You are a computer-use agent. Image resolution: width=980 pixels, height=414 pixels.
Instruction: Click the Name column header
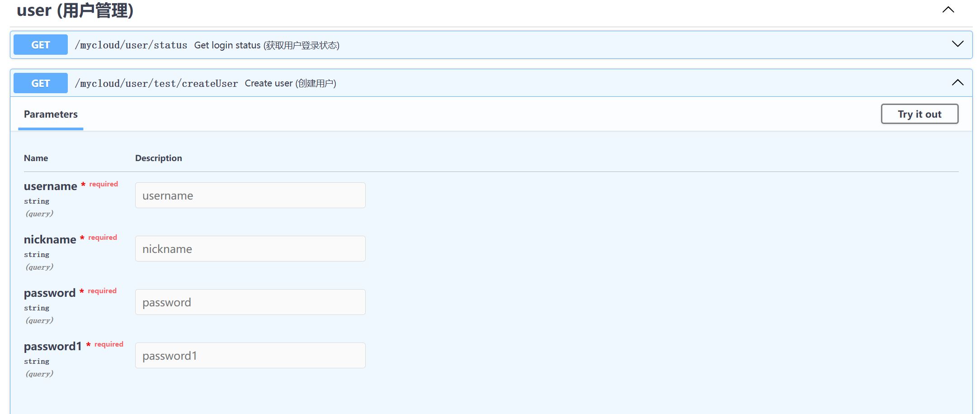pos(36,158)
